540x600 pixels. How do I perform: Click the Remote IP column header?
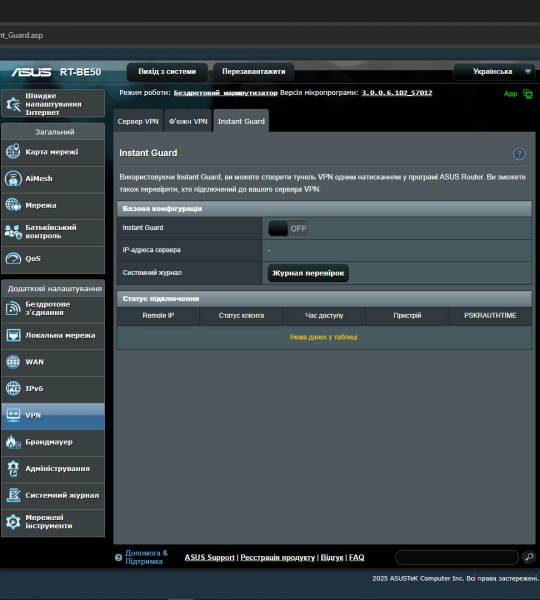click(x=158, y=316)
